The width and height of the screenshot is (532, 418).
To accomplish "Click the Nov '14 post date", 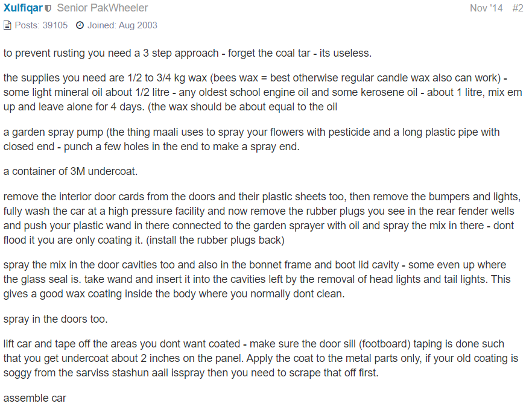I will 486,8.
